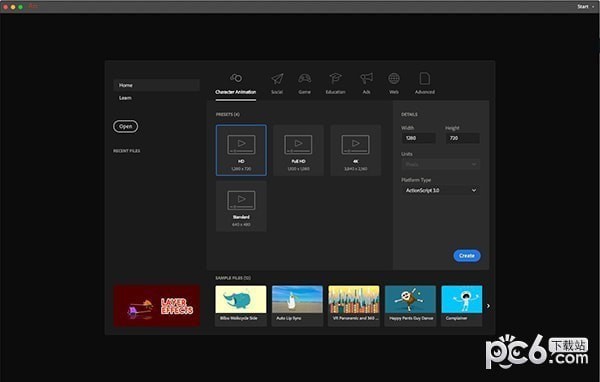Show next sample files with arrow

coord(488,306)
